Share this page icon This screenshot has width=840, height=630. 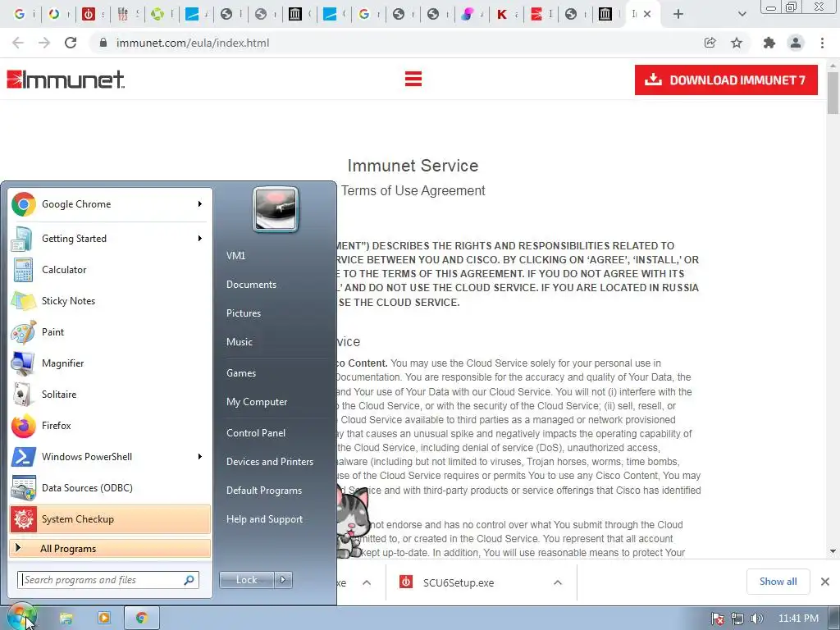(x=710, y=43)
